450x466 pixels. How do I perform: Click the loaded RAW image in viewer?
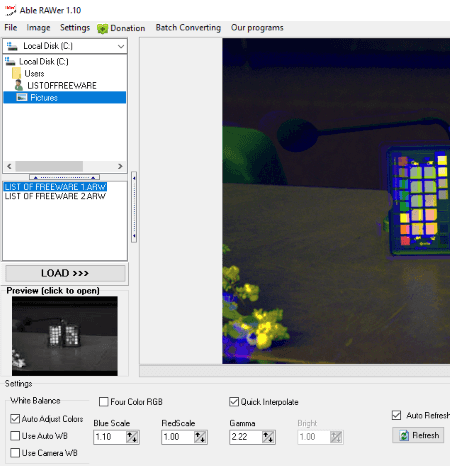pyautogui.click(x=336, y=201)
